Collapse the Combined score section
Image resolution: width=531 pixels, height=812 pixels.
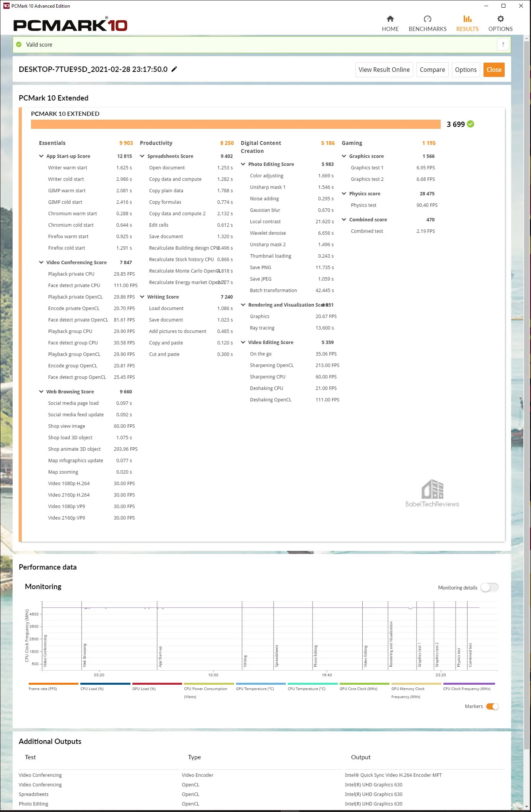(x=344, y=219)
